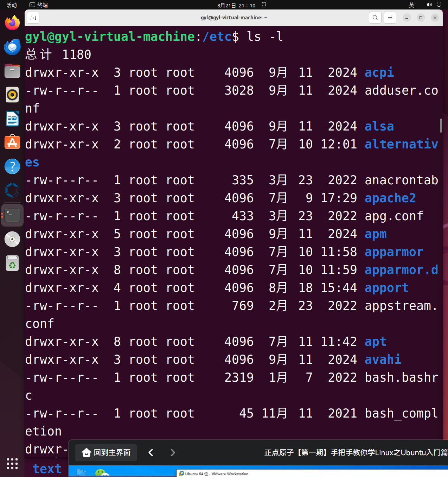Viewport: 448px width, 477px height.
Task: Open the Trash icon in dock
Action: [12, 263]
